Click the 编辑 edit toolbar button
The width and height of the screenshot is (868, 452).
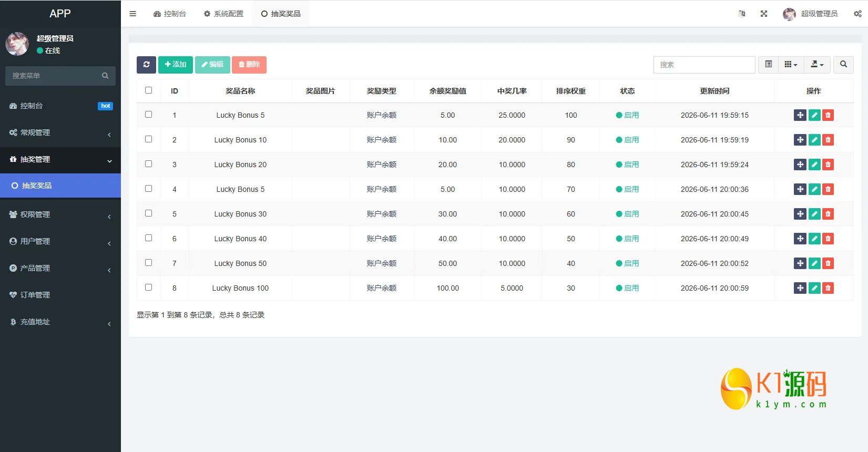click(x=212, y=65)
